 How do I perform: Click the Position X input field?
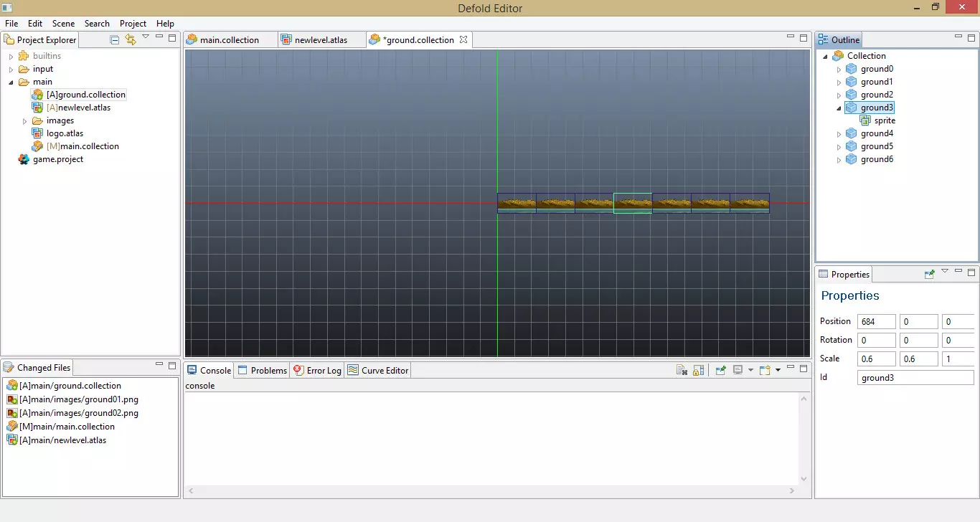[876, 322]
